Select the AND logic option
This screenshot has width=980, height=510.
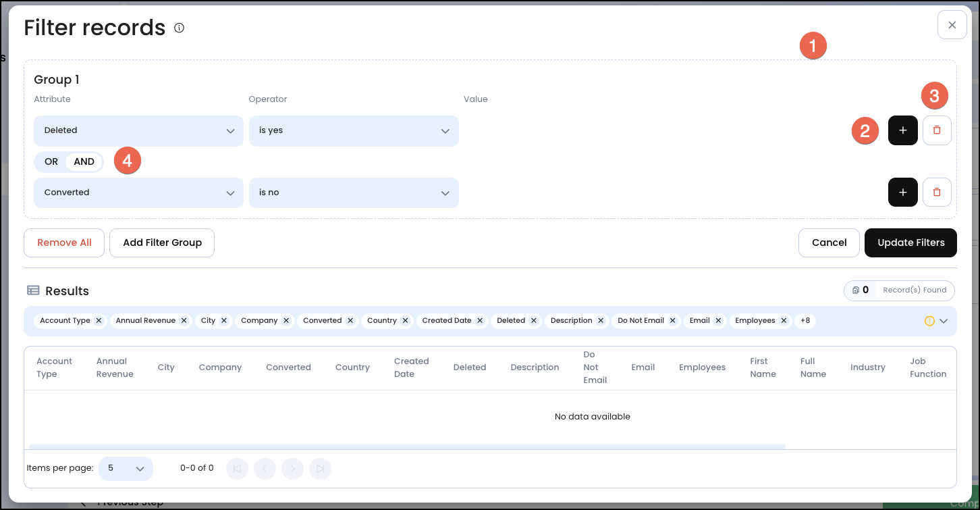pos(84,161)
